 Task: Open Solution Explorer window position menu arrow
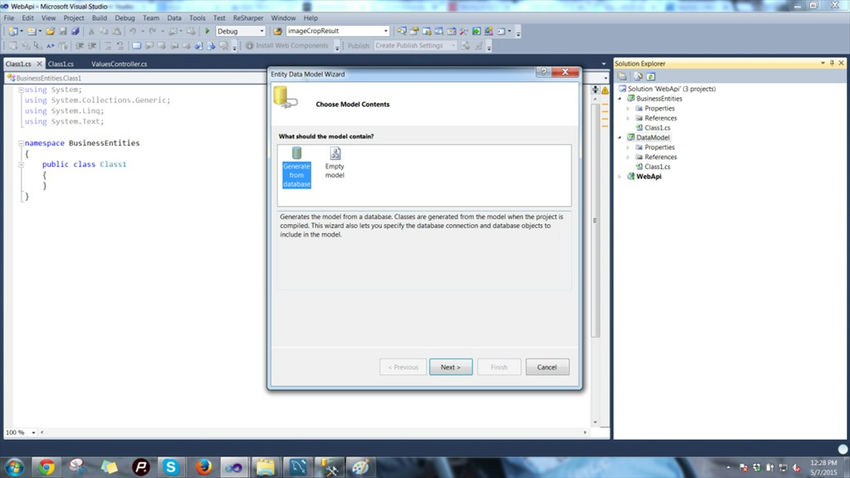(823, 63)
